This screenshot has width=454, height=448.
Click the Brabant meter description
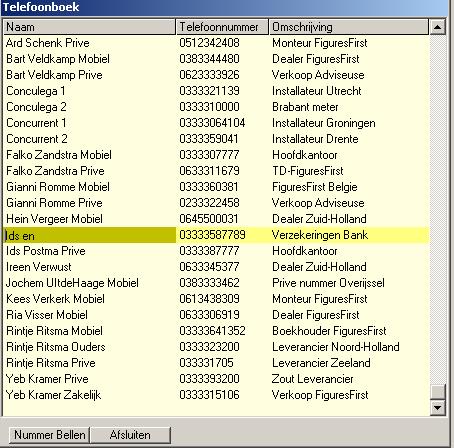tap(305, 107)
